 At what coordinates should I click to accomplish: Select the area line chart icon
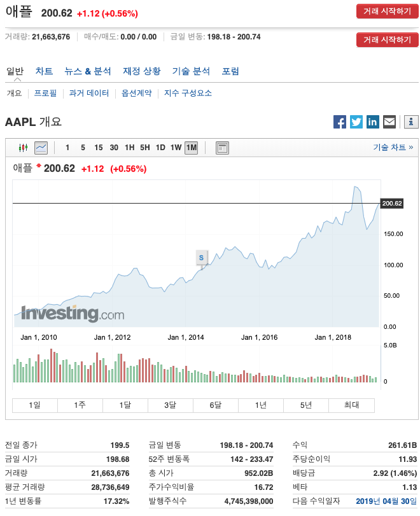click(x=41, y=148)
